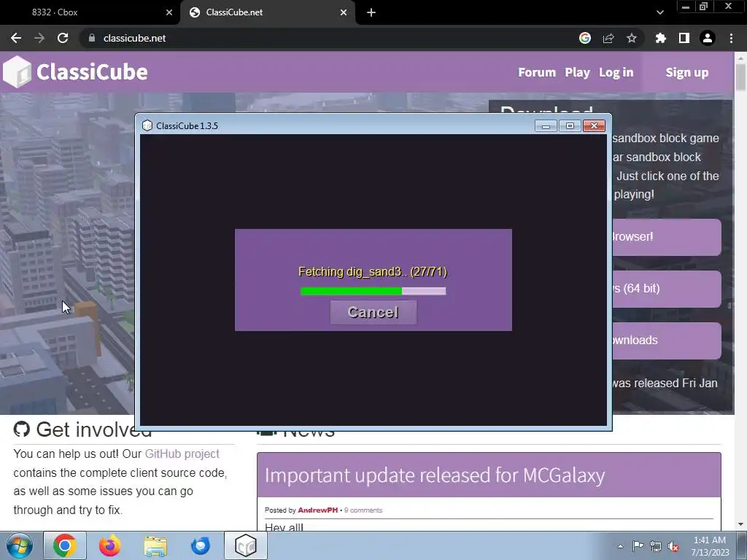Reload the classicube.net page
The height and width of the screenshot is (560, 747).
63,38
